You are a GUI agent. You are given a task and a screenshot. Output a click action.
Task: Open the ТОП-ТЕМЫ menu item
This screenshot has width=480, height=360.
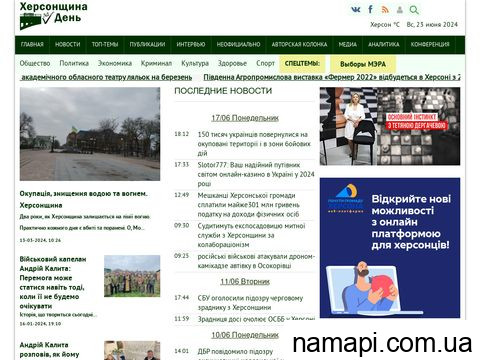point(105,44)
